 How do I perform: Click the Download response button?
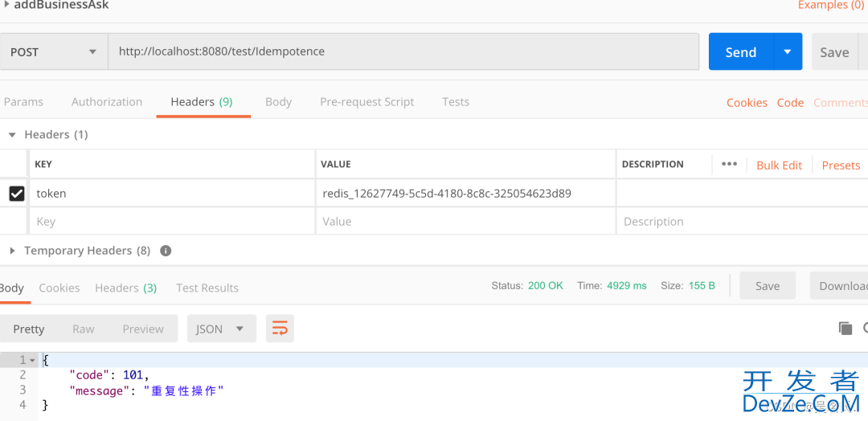[839, 286]
